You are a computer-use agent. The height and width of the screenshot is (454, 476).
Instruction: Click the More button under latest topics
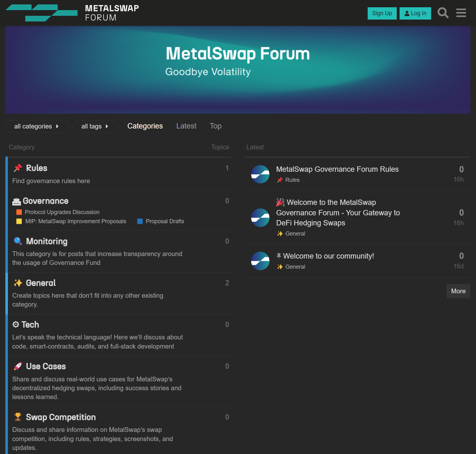point(458,291)
